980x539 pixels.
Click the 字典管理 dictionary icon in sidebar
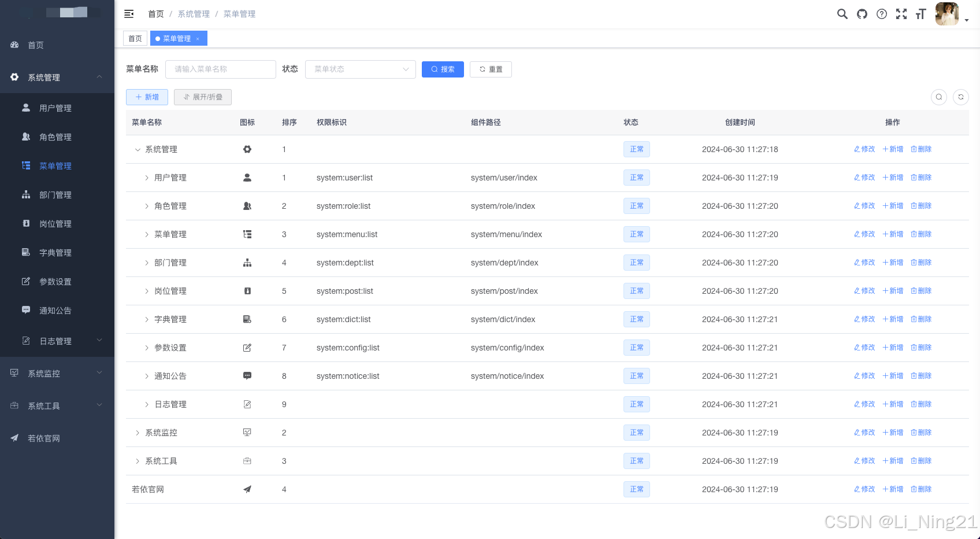point(25,252)
